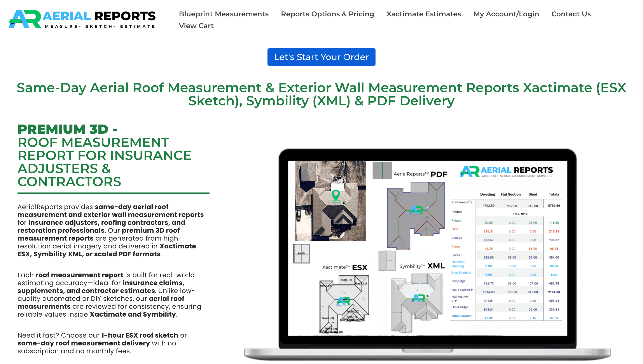Viewport: 643px width, 364px height.
Task: Click Let's Start Your Order button
Action: click(x=321, y=57)
